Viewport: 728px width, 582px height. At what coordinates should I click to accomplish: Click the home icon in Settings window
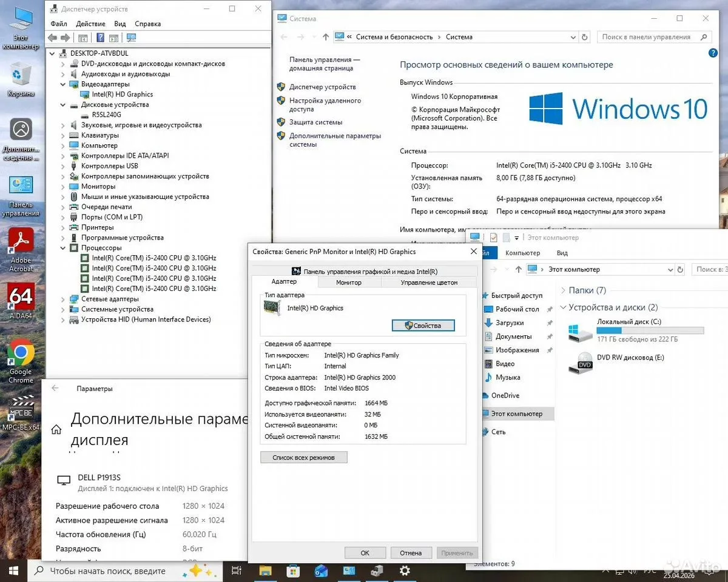click(x=56, y=429)
